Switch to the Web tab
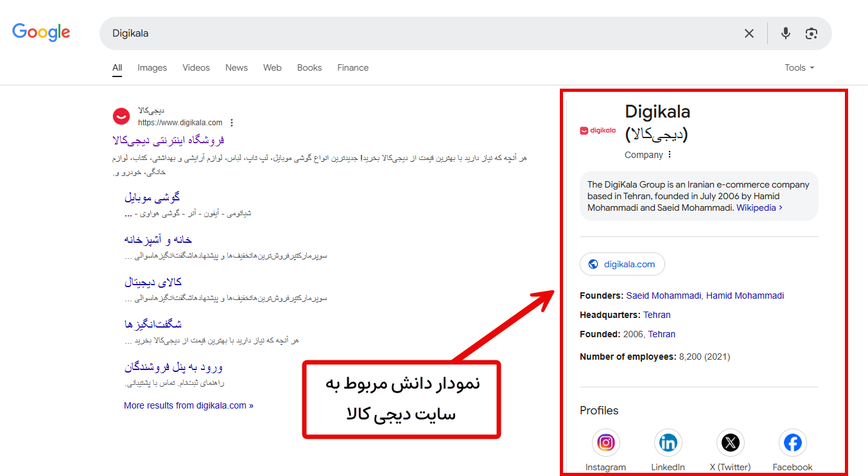 (x=272, y=67)
